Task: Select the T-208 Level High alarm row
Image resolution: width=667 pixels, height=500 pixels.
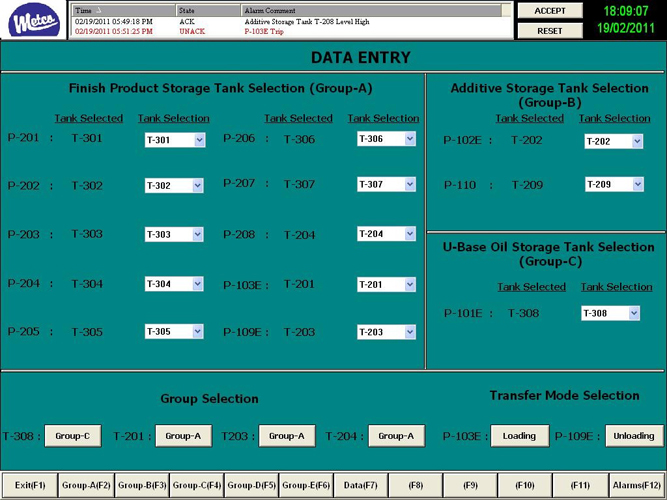Action: pos(291,21)
